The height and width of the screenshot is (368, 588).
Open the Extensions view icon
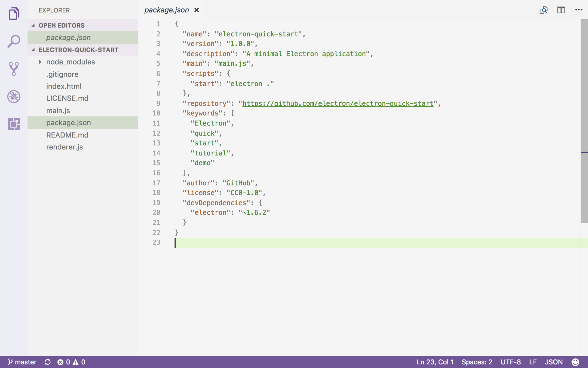click(x=14, y=124)
